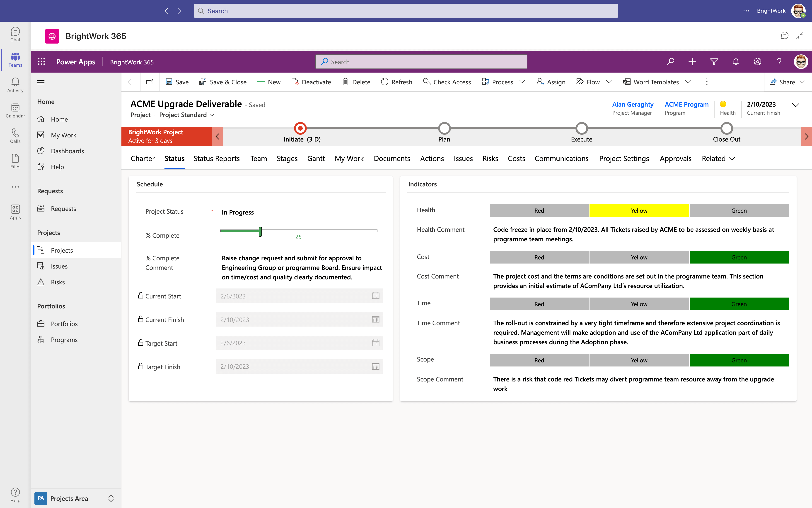Viewport: 812px width, 508px height.
Task: Expand the Process dropdown arrow
Action: (522, 82)
